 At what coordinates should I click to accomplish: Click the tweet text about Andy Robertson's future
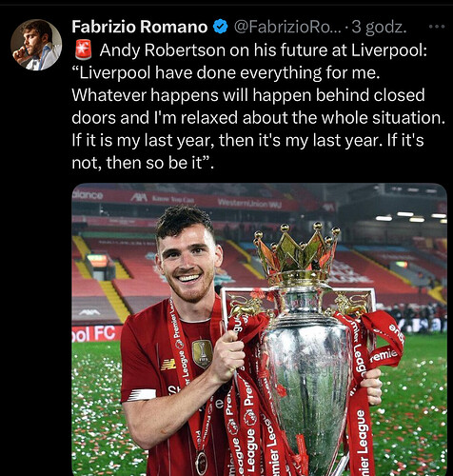click(x=258, y=107)
